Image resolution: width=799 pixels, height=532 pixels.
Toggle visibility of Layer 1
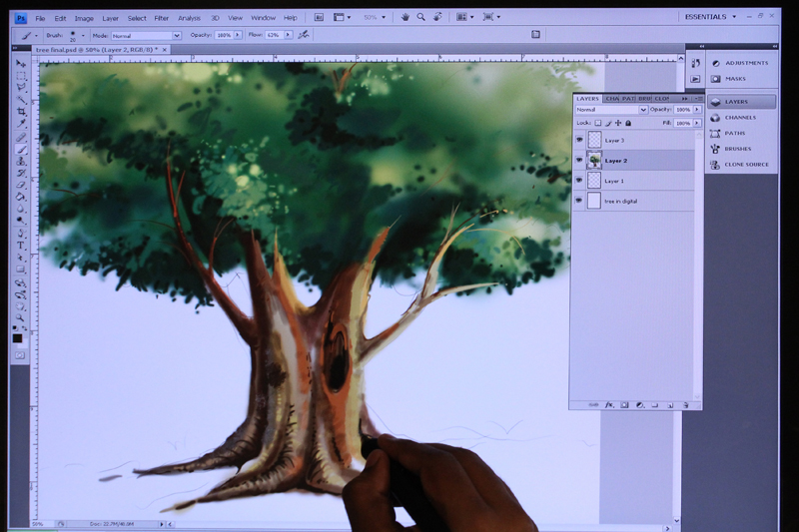579,181
